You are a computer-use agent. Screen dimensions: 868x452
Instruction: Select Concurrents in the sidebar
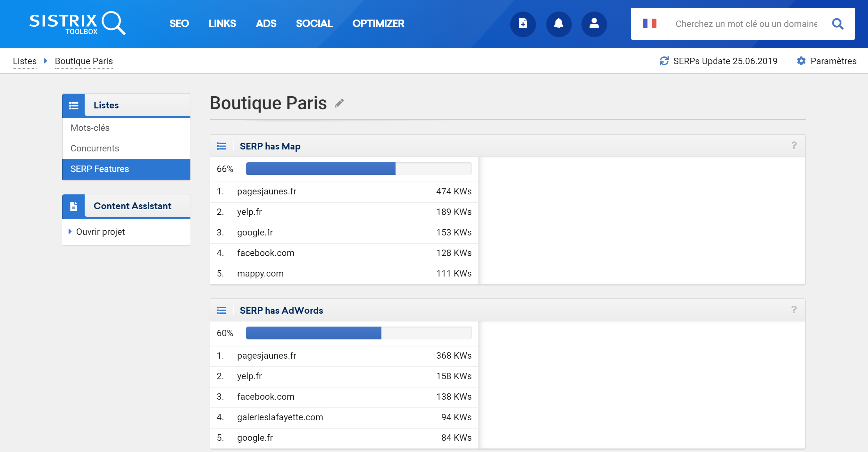coord(126,149)
